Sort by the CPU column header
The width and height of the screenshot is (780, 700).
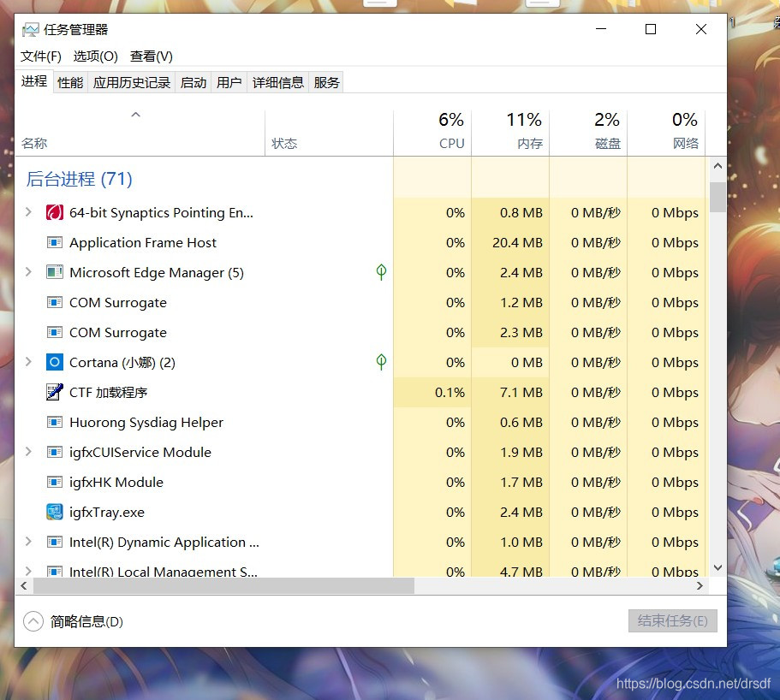(432, 133)
